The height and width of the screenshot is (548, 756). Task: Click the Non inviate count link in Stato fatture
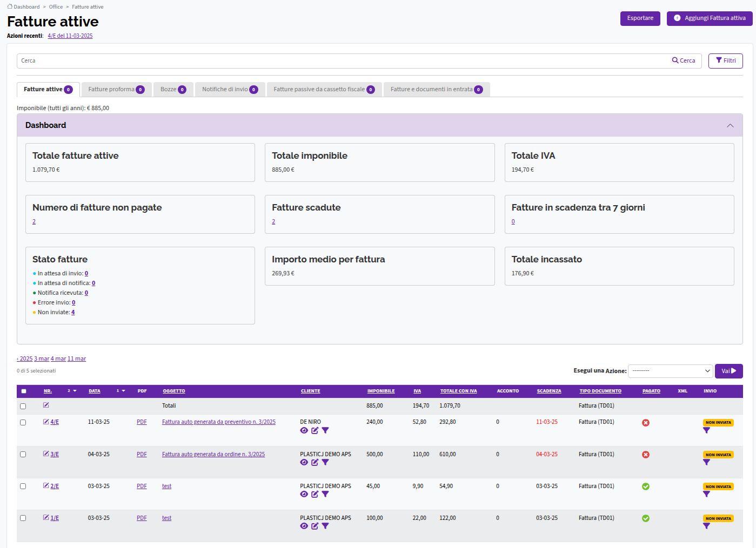(x=73, y=312)
